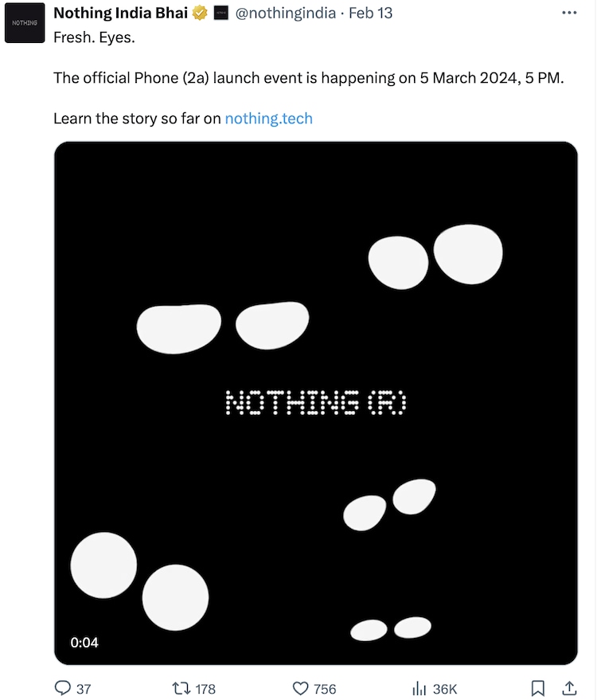Click the repost arrows icon
597x700 pixels.
pos(181,688)
